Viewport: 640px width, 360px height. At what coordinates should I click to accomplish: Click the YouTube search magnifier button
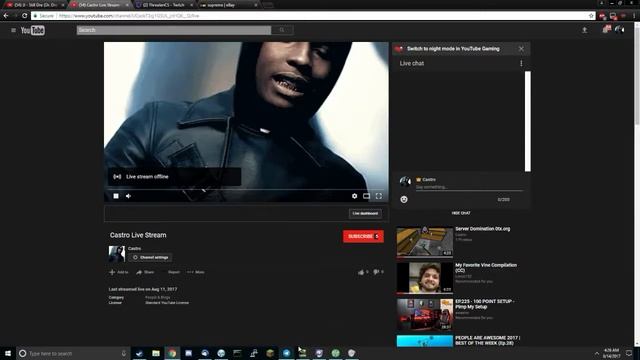coord(282,30)
